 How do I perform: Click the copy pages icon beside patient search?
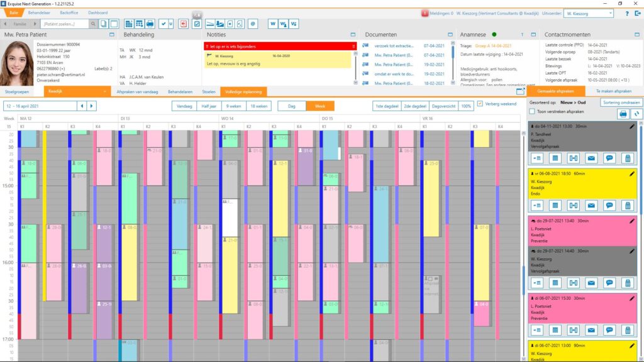click(104, 24)
